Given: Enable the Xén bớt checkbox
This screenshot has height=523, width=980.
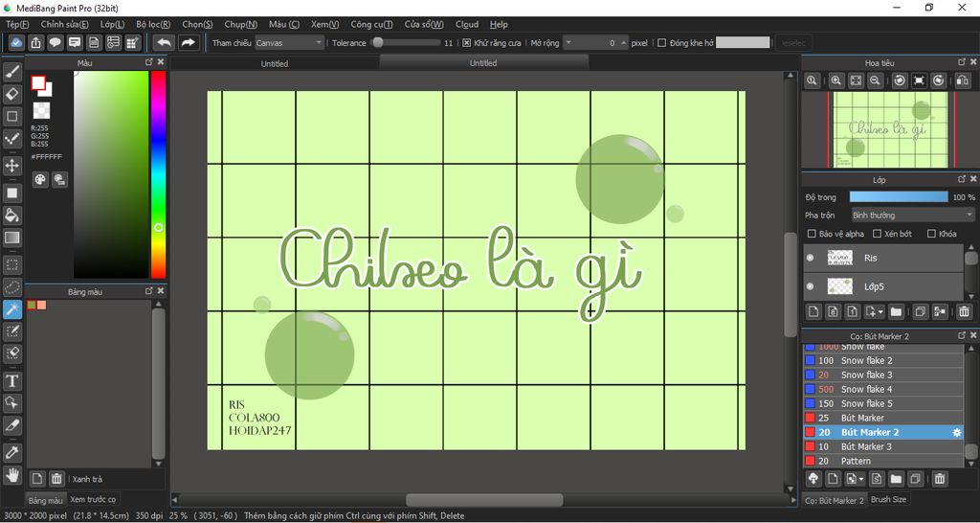Looking at the screenshot, I should click(x=877, y=234).
